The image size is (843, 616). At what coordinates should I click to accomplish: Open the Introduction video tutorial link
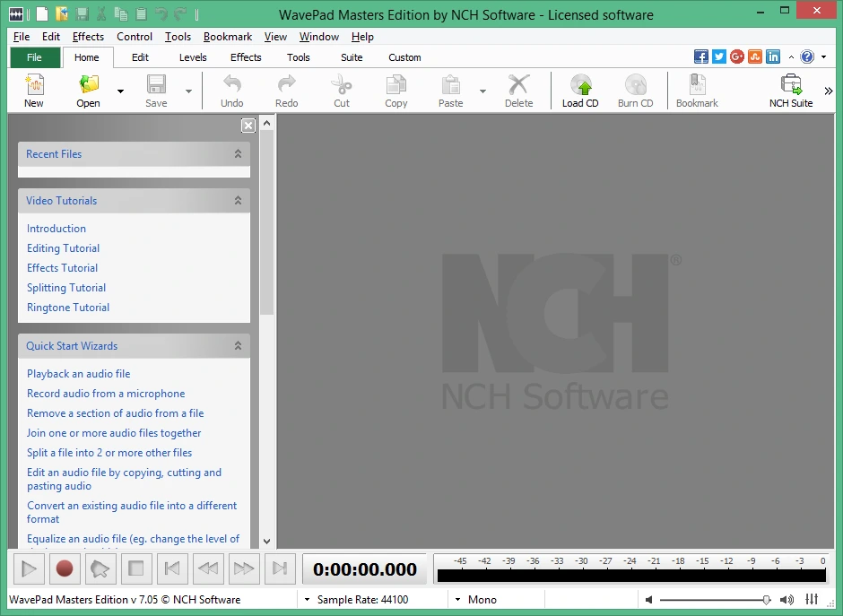[x=56, y=229]
